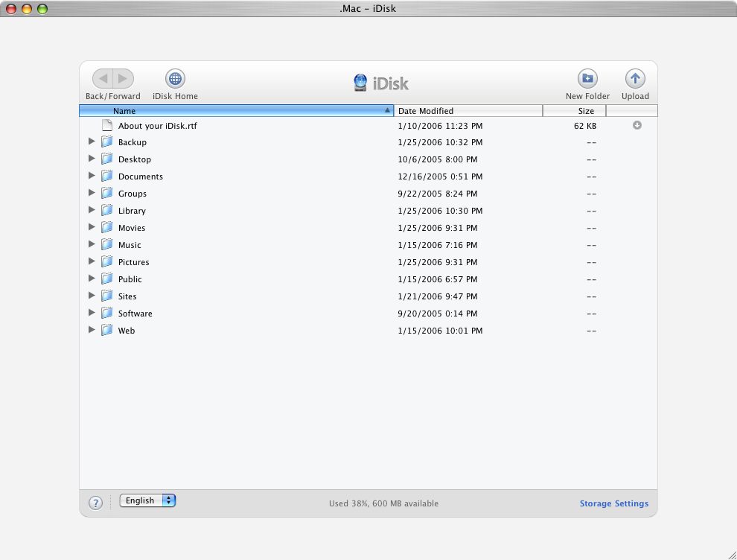Expand the Sites folder triangle

pyautogui.click(x=92, y=296)
